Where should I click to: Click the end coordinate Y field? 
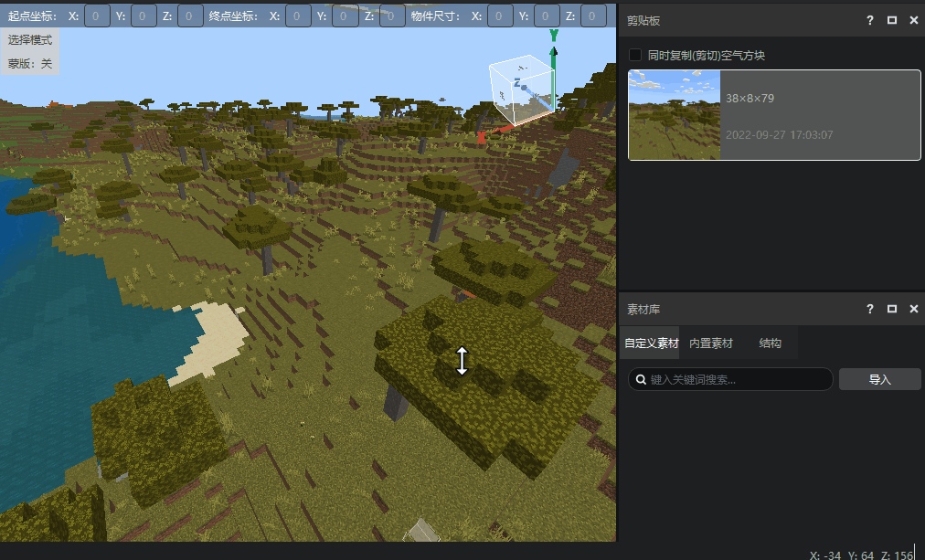click(345, 16)
